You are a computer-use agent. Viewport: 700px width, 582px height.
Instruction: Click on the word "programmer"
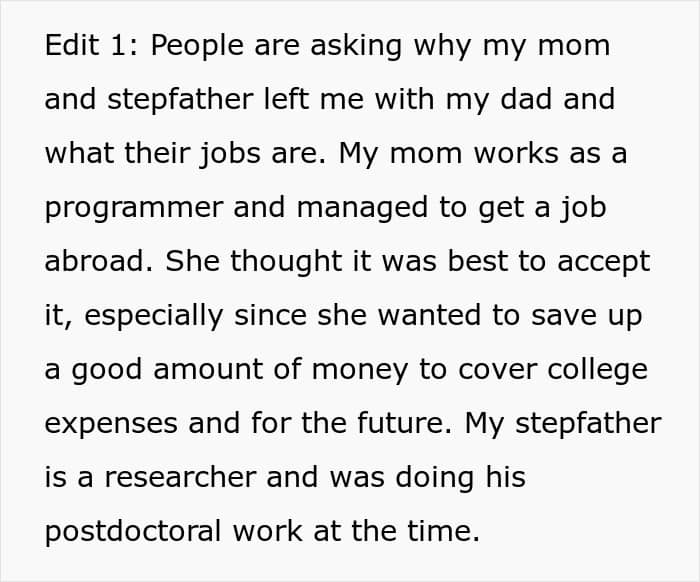click(x=134, y=210)
